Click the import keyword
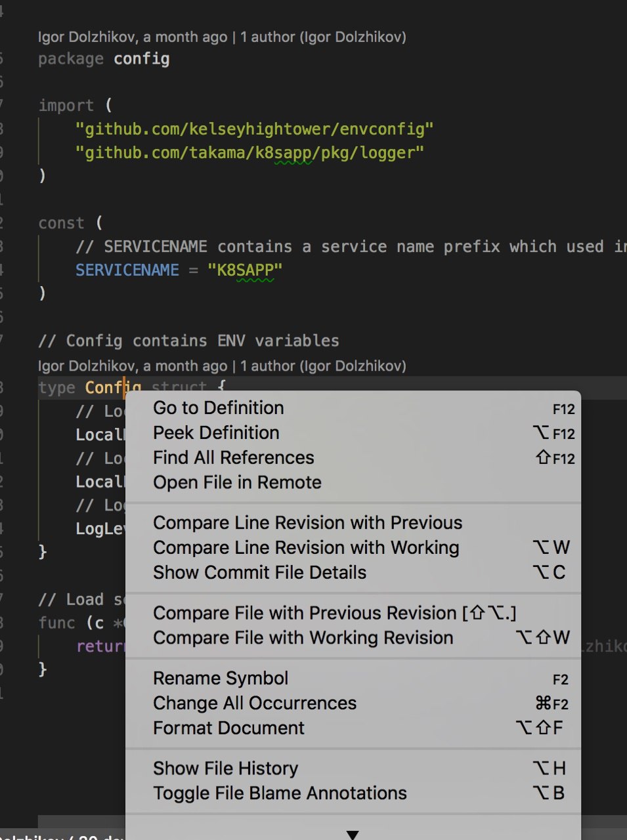Screen dimensions: 627x840 coord(66,106)
